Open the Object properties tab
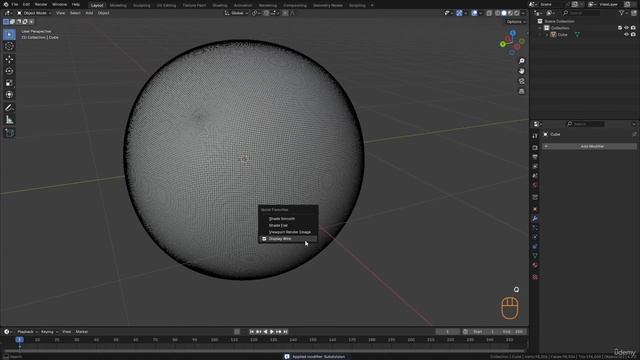640x360 pixels. (x=535, y=209)
